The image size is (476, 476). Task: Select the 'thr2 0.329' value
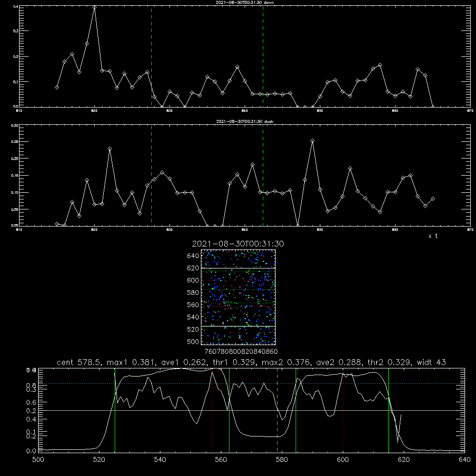pos(389,362)
